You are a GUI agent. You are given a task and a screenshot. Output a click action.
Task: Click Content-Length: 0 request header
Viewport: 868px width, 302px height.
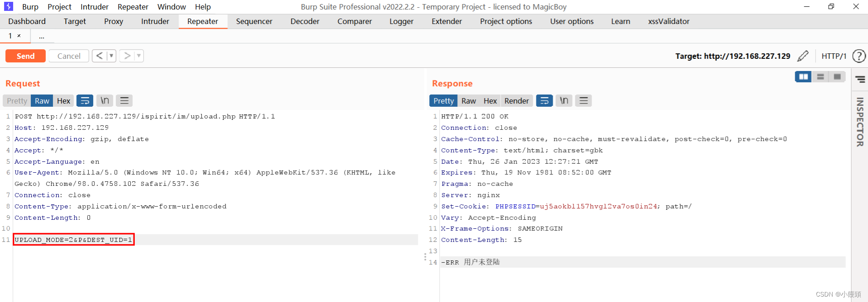pyautogui.click(x=52, y=217)
